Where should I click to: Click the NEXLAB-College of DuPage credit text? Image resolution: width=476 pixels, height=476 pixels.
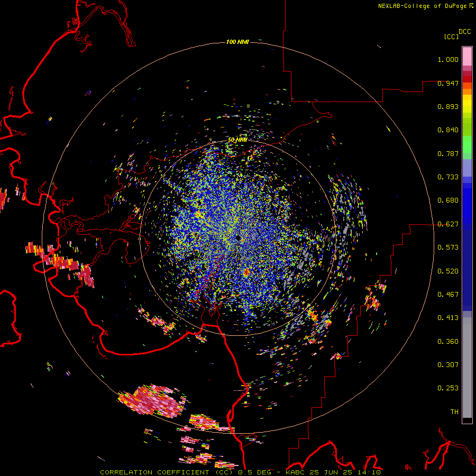coord(425,6)
